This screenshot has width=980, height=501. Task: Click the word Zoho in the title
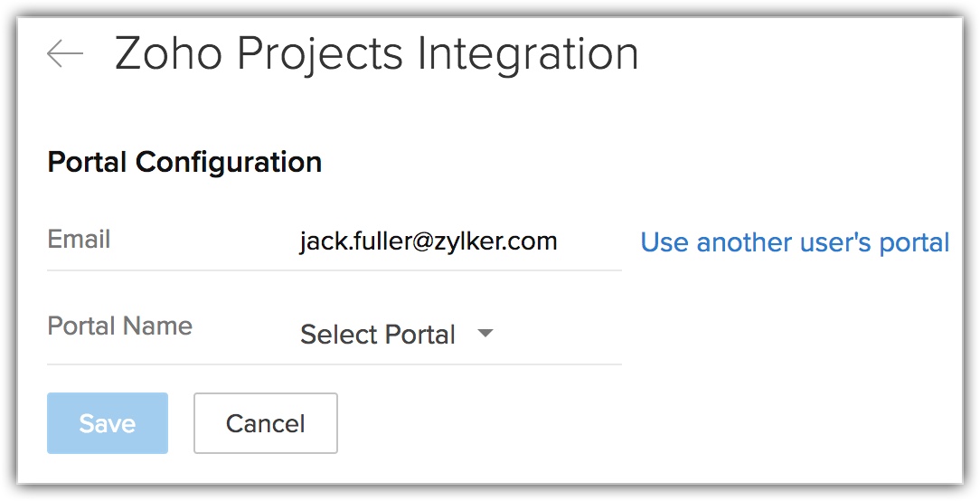pos(168,54)
